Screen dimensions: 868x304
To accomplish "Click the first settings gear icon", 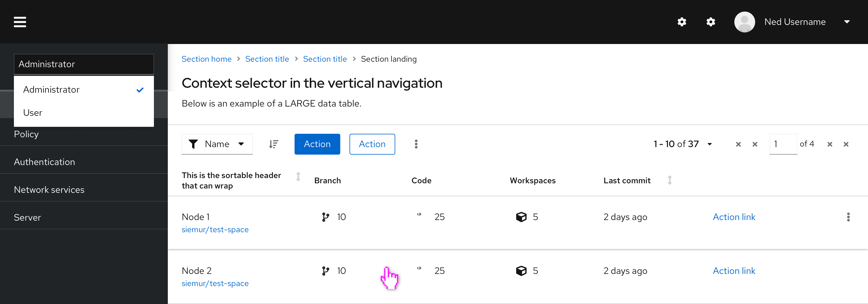I will tap(682, 22).
